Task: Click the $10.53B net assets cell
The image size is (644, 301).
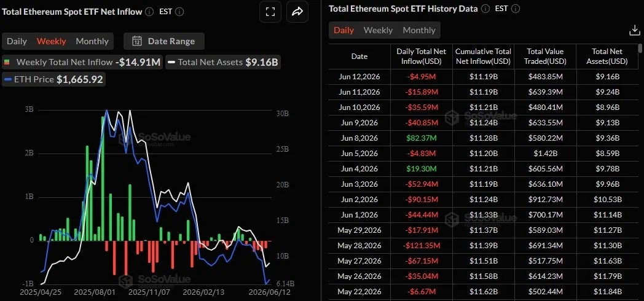Action: coord(607,200)
